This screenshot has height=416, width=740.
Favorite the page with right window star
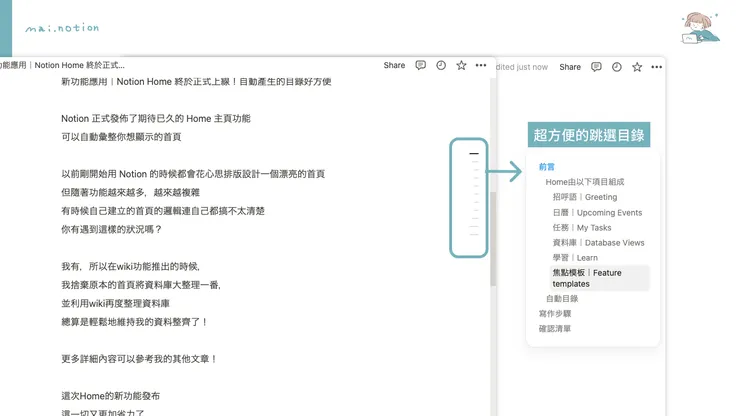637,67
